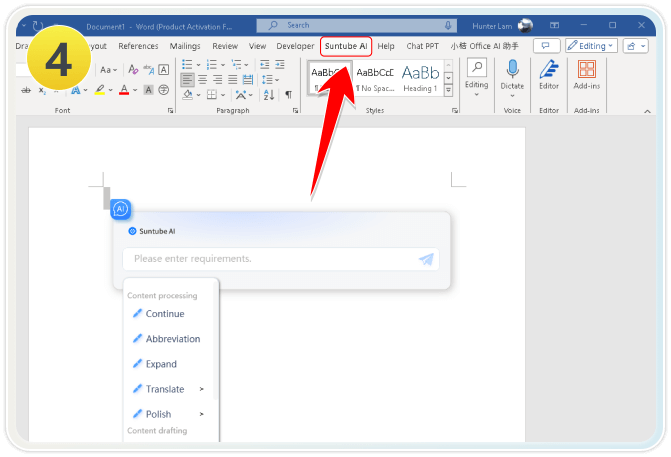Expand the Translate submenu arrow
671x457 pixels.
202,389
